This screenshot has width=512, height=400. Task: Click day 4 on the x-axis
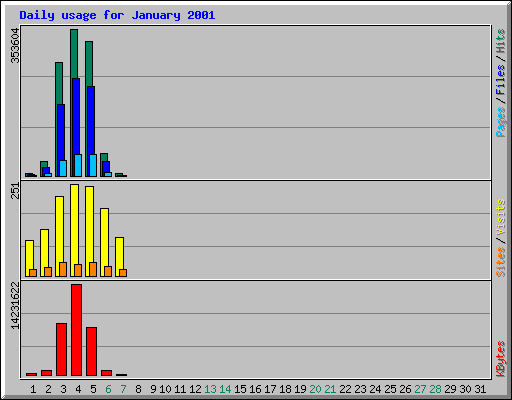(x=78, y=389)
